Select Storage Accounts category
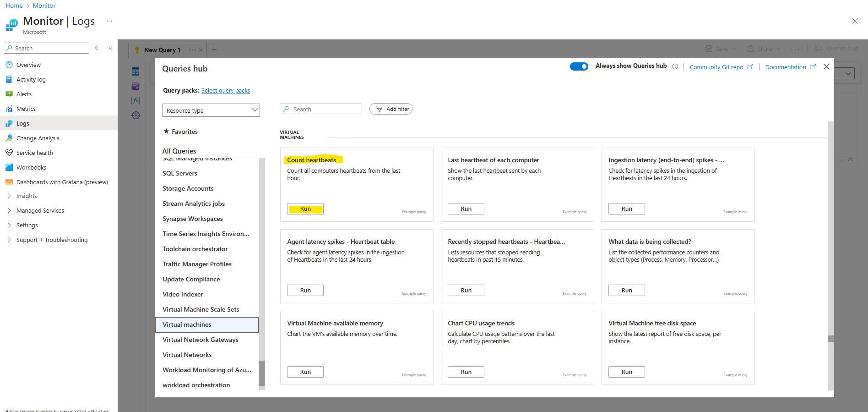This screenshot has width=868, height=412. pos(188,188)
